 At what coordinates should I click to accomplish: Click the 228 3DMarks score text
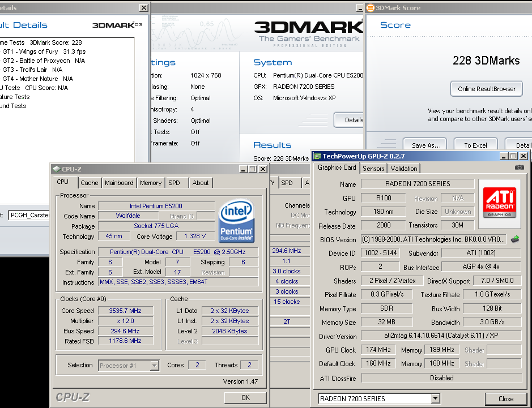pyautogui.click(x=486, y=61)
